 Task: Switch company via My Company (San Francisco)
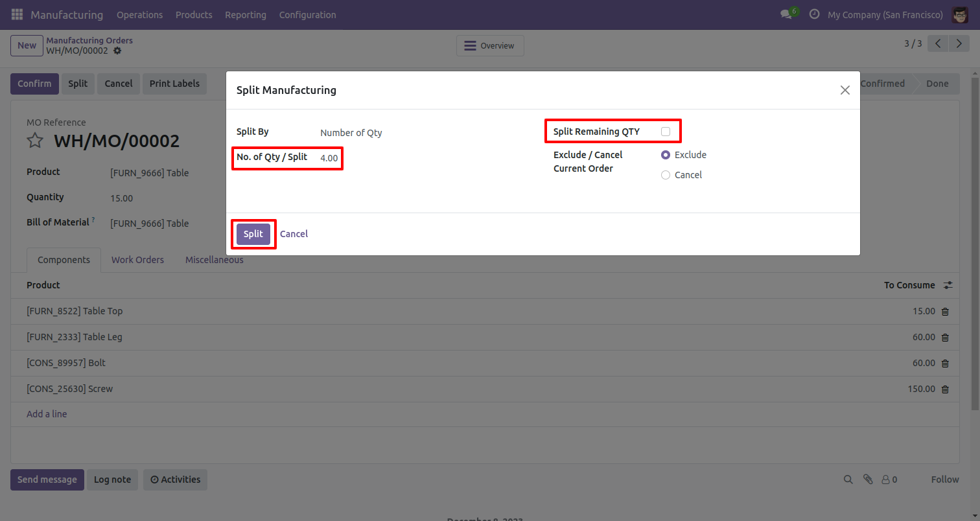pyautogui.click(x=885, y=14)
